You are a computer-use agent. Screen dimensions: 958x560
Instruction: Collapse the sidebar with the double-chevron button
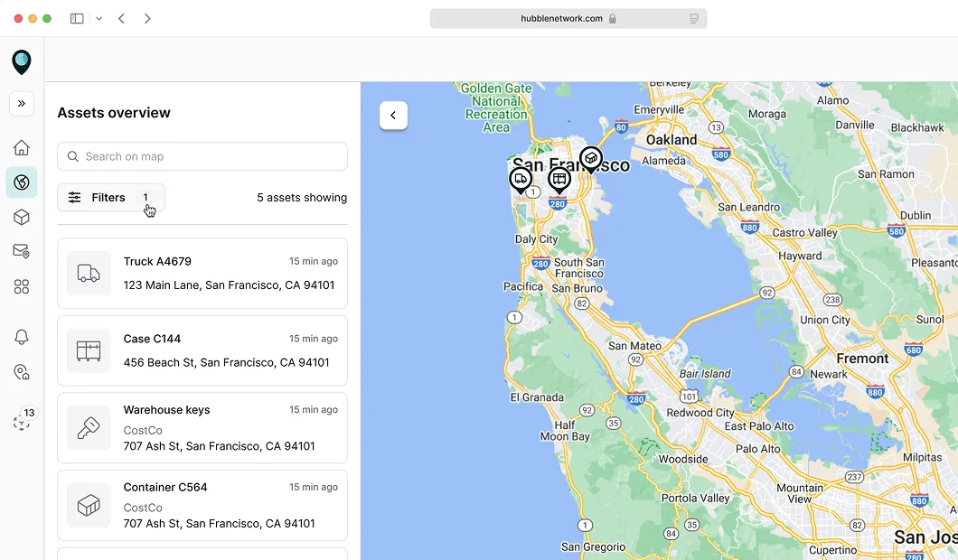21,103
